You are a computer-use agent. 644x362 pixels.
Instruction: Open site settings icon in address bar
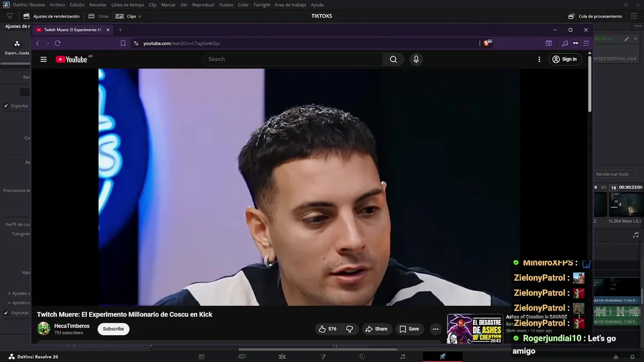[136, 43]
